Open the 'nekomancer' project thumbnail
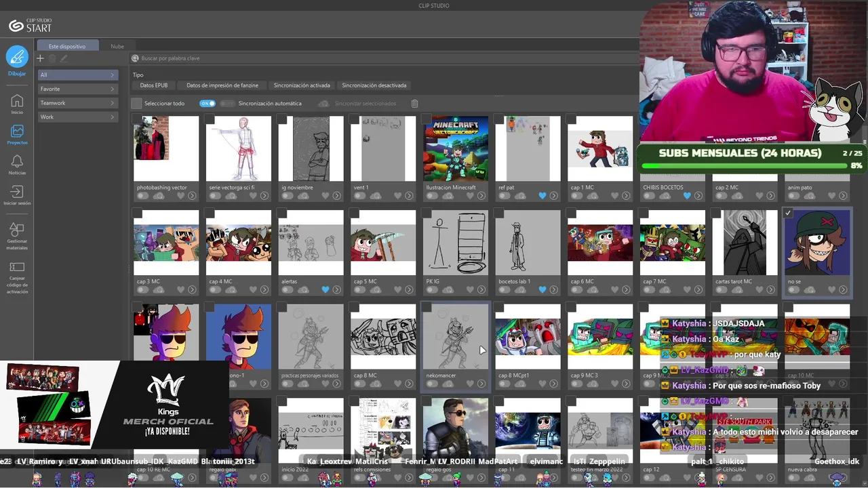 [456, 337]
